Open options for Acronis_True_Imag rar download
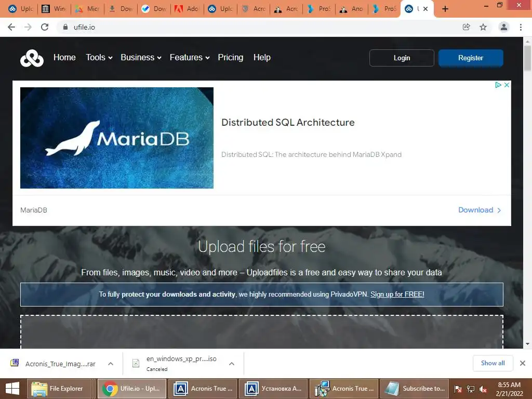Viewport: 532px width, 399px height. (111, 364)
